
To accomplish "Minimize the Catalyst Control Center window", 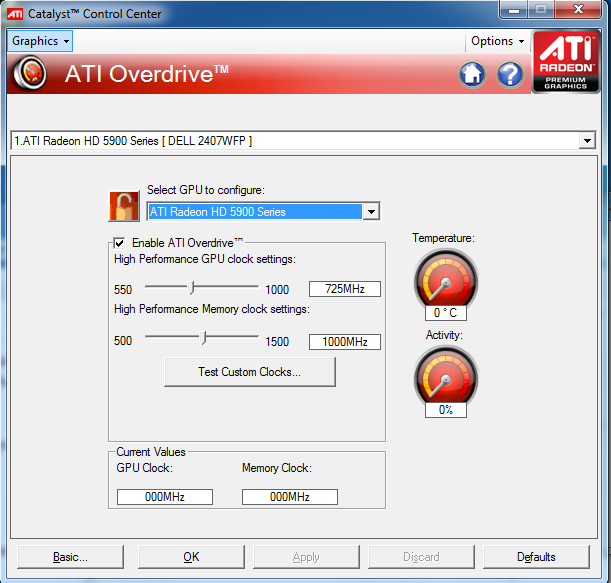I will coord(514,9).
